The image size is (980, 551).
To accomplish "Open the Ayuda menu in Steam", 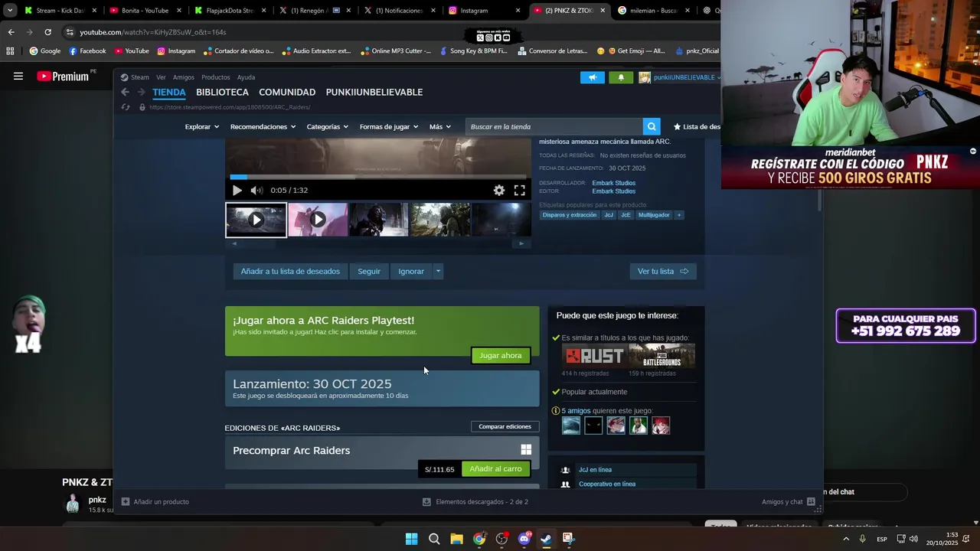I will pyautogui.click(x=246, y=77).
